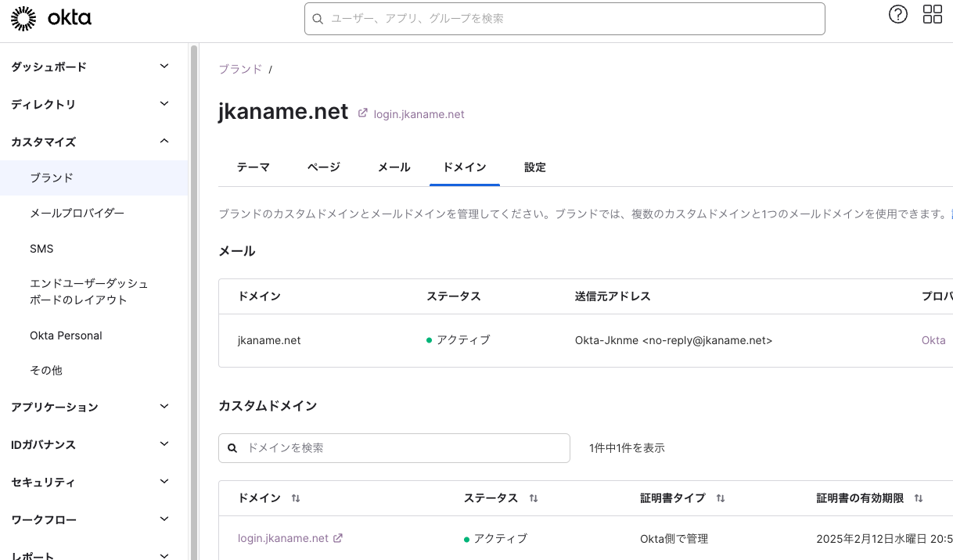The width and height of the screenshot is (953, 560).
Task: Open the help question mark icon
Action: pos(898,14)
